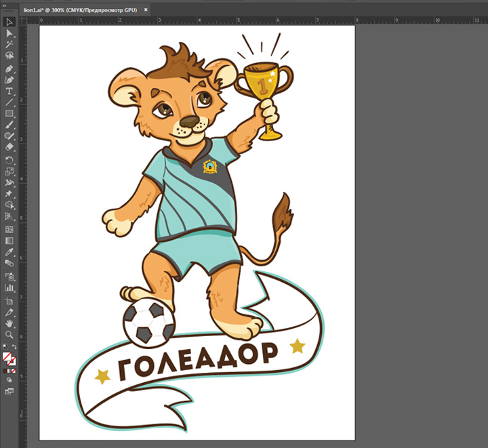Viewport: 488px width, 448px height.
Task: Click the ruler origin corner box
Action: pos(24,20)
